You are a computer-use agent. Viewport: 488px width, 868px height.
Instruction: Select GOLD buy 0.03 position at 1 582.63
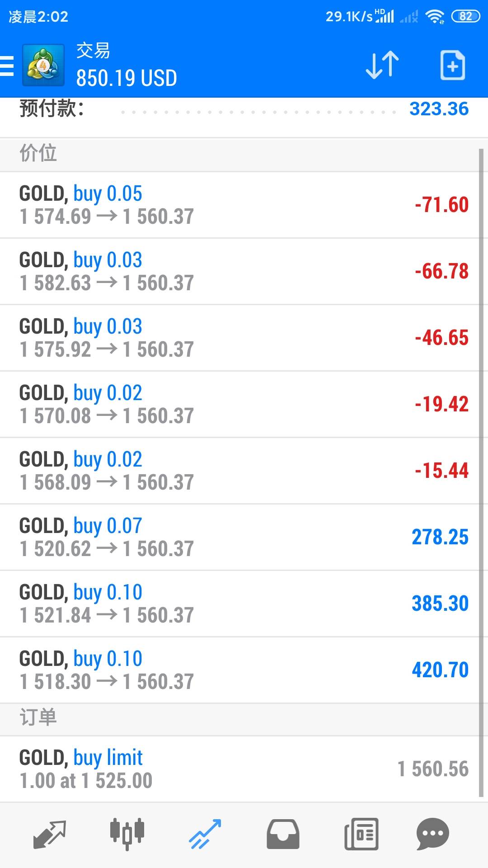click(x=239, y=271)
